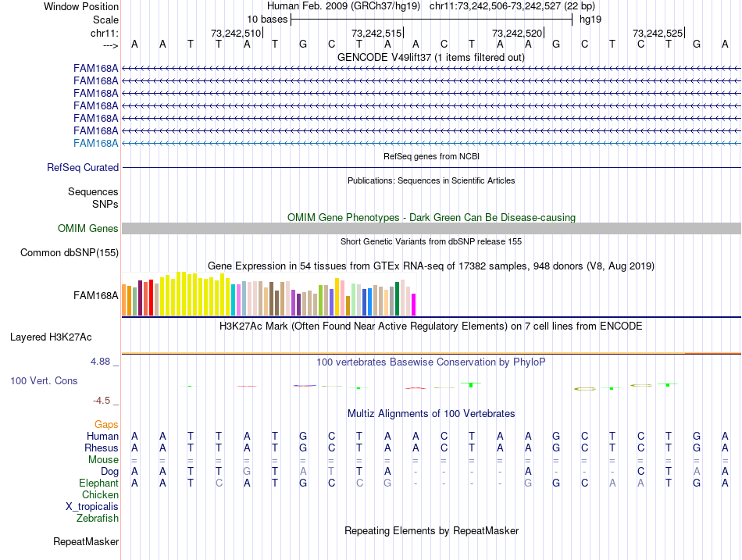Select the Rhesus species label
This screenshot has height=560, width=742.
(102, 448)
